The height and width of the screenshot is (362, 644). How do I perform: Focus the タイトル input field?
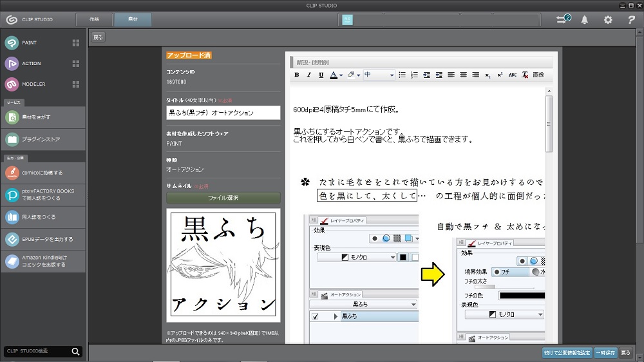click(x=223, y=113)
